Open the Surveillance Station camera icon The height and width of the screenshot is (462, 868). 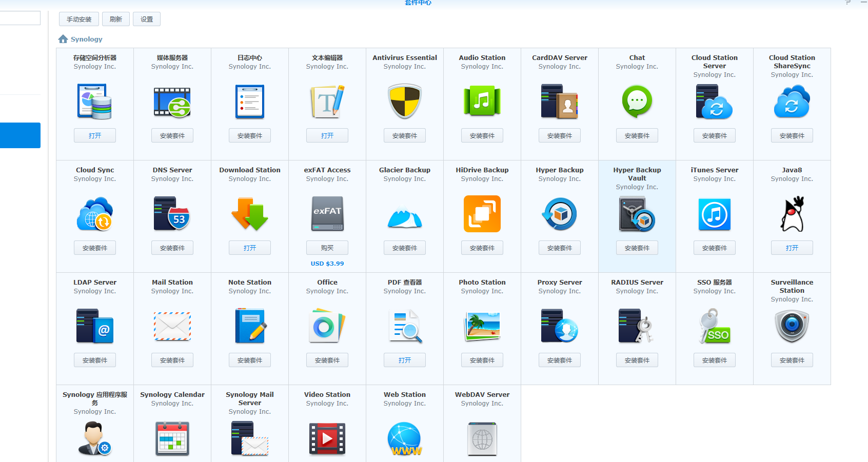coord(792,327)
